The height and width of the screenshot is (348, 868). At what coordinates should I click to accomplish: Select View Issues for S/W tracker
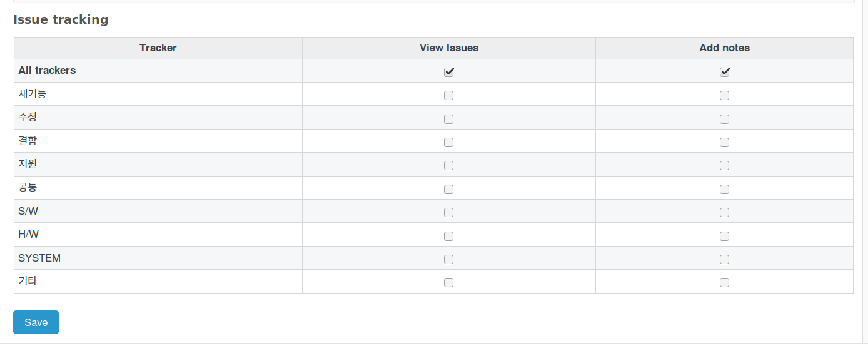pyautogui.click(x=448, y=212)
